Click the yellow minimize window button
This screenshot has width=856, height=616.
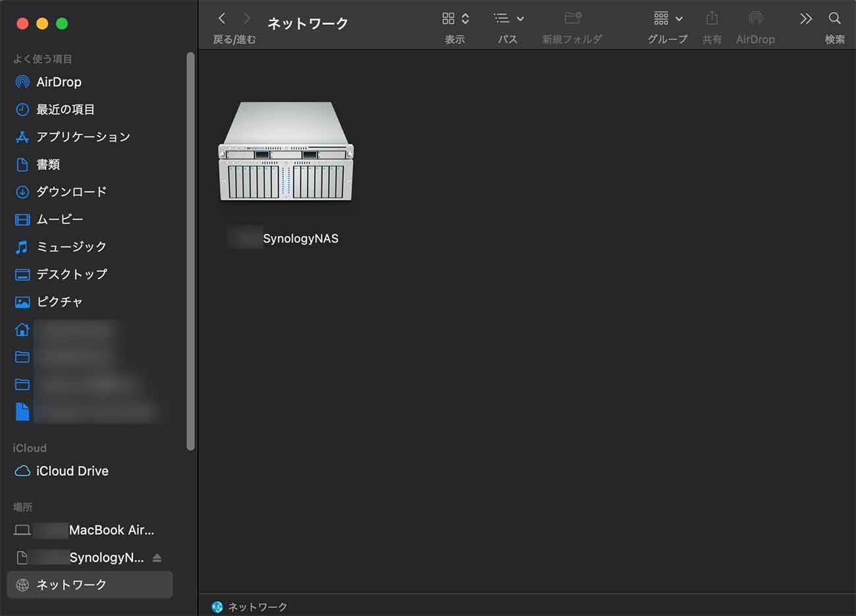point(42,24)
